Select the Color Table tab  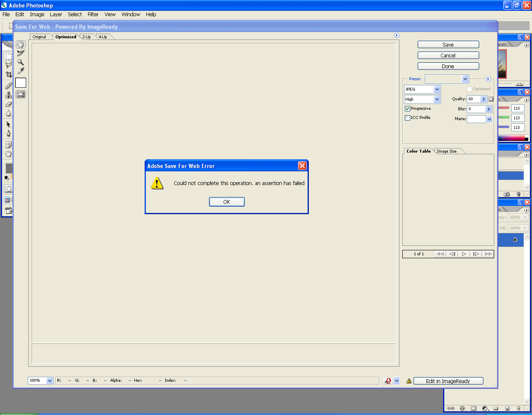(x=419, y=151)
